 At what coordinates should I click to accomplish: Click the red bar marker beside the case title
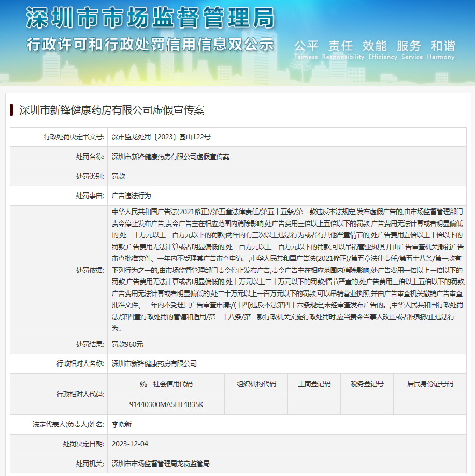click(x=11, y=110)
